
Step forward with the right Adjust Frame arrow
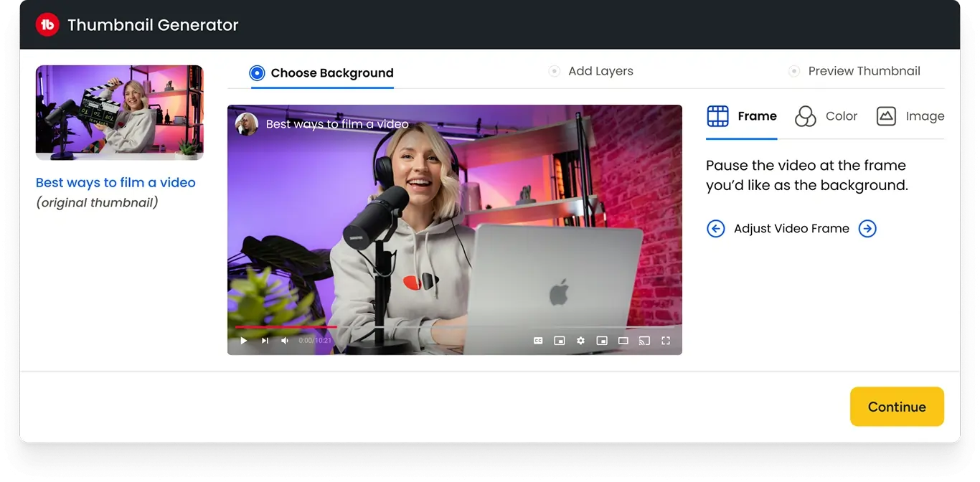point(867,228)
